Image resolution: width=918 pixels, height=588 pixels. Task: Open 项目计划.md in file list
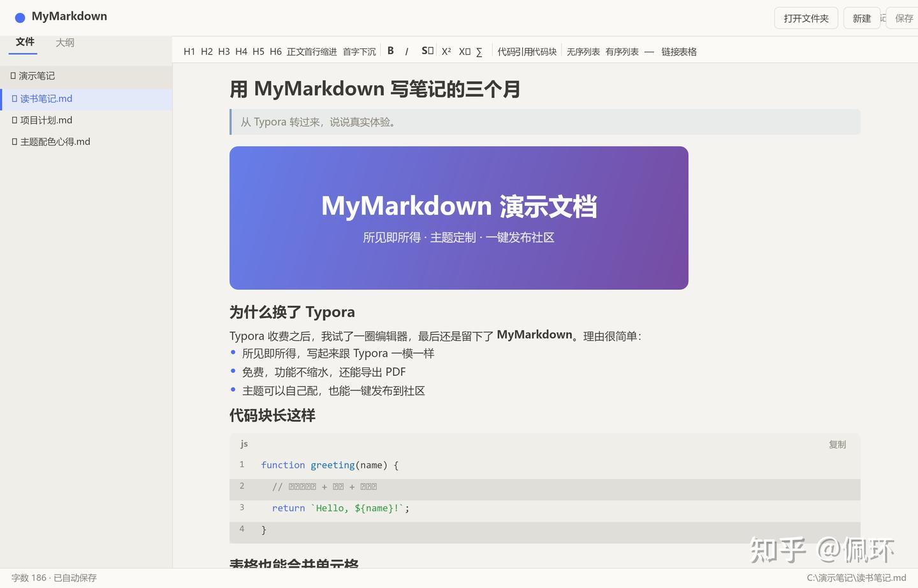86,120
